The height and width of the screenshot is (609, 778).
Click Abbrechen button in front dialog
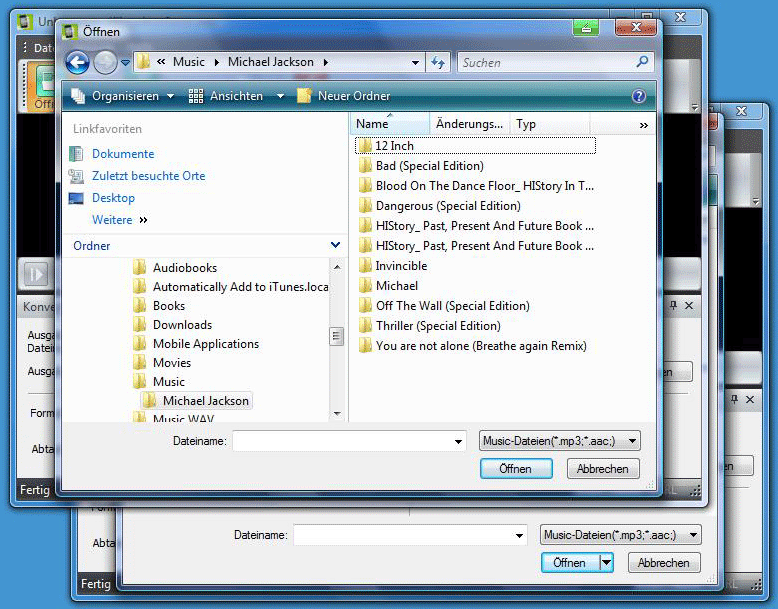click(x=603, y=469)
